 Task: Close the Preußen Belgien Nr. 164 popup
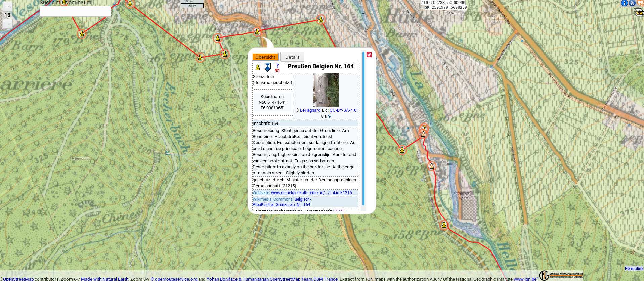point(369,55)
